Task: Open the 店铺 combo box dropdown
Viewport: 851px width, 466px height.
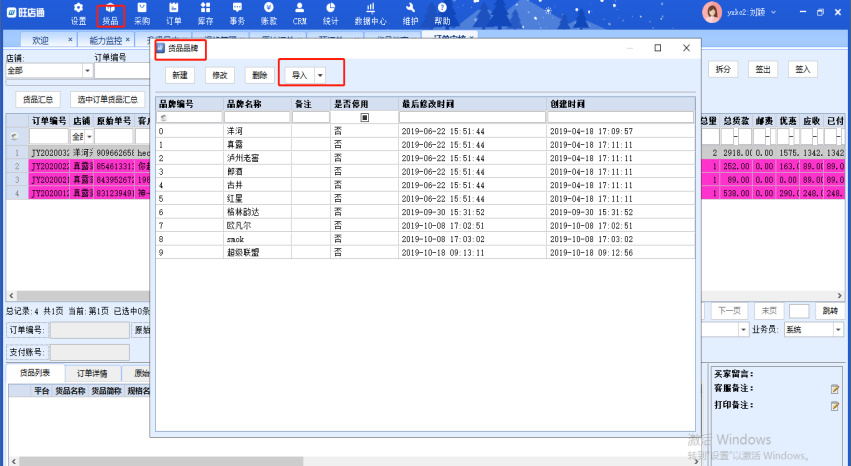Action: (87, 71)
